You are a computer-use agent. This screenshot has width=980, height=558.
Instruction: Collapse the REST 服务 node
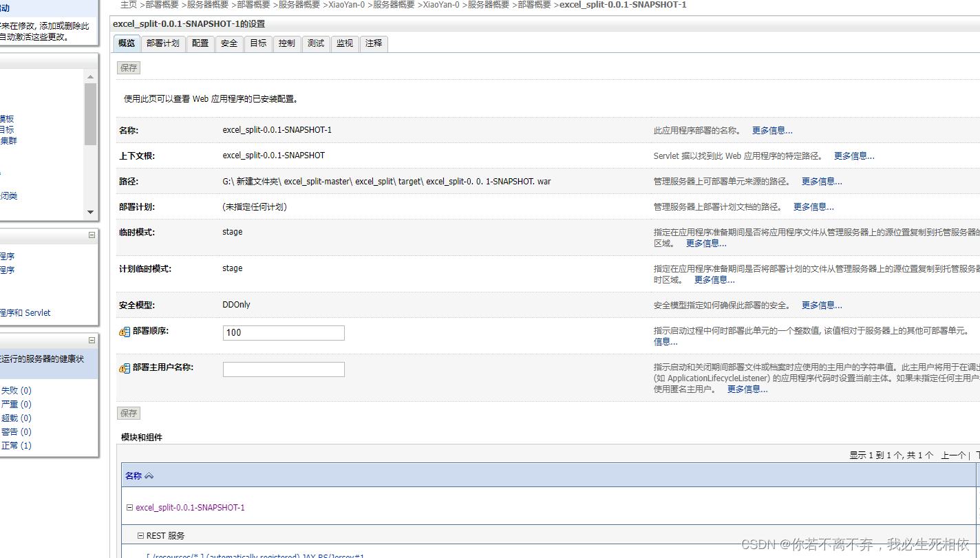pyautogui.click(x=140, y=535)
